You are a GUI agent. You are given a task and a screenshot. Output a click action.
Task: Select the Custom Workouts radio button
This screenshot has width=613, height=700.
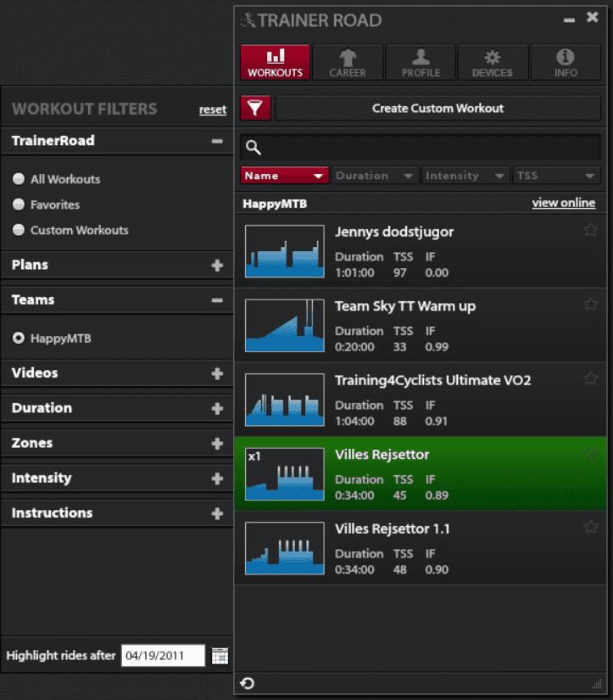click(x=19, y=230)
